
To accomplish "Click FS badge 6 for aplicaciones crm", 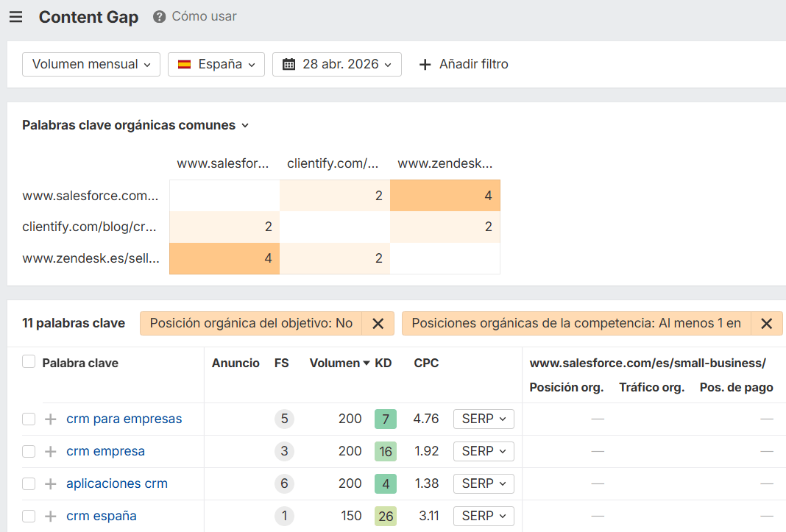I will click(284, 483).
